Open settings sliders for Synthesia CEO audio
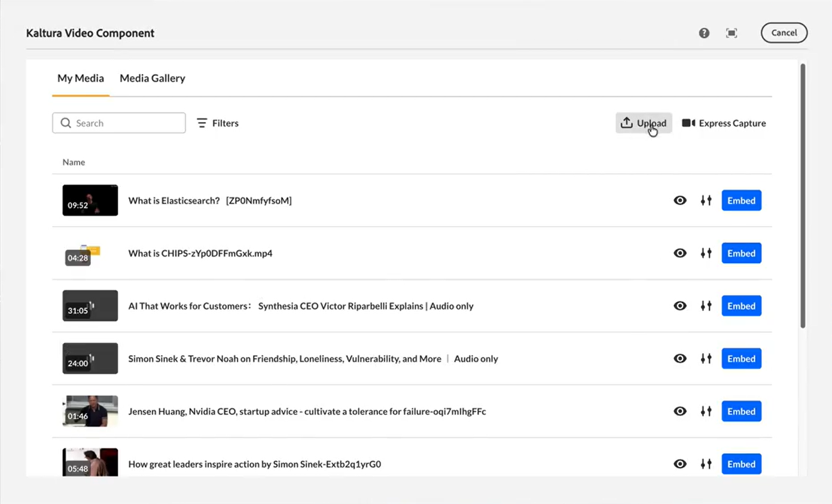Image resolution: width=832 pixels, height=504 pixels. tap(706, 306)
